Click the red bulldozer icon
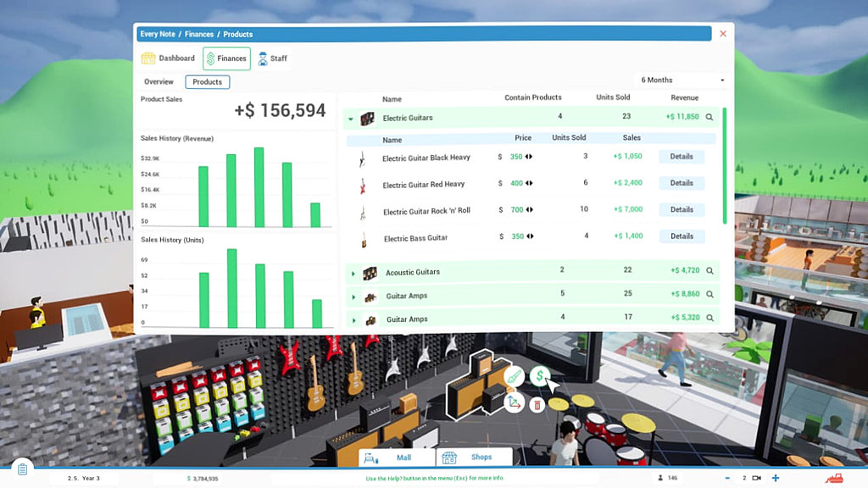 tap(834, 478)
